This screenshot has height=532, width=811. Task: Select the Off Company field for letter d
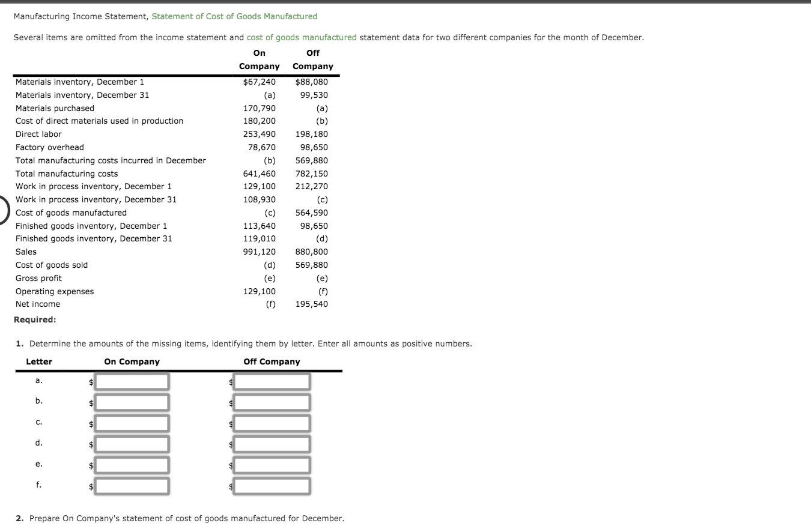[272, 444]
